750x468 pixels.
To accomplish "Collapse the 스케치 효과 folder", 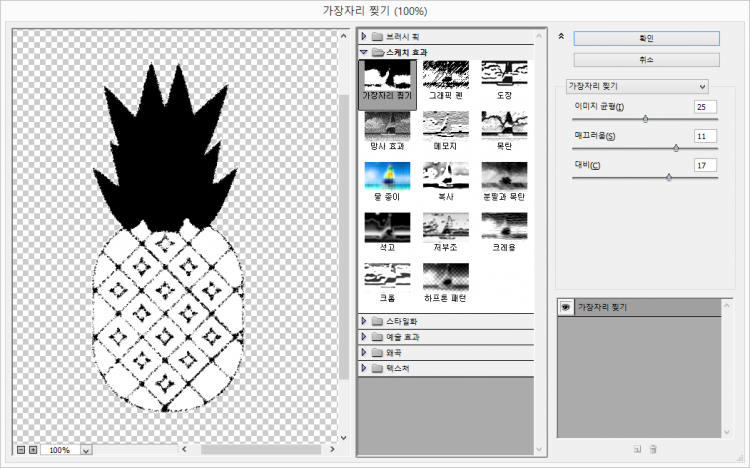I will point(364,50).
